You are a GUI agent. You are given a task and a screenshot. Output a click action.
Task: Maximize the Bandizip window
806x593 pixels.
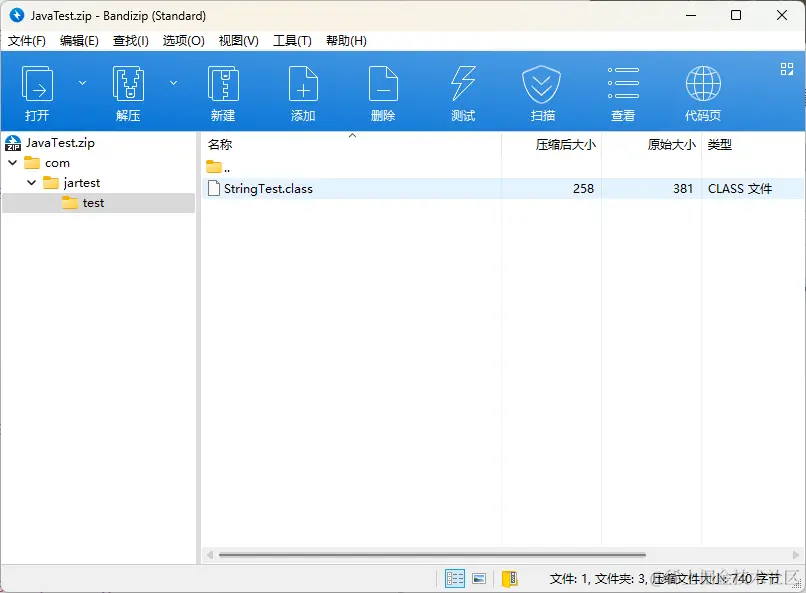coord(736,15)
